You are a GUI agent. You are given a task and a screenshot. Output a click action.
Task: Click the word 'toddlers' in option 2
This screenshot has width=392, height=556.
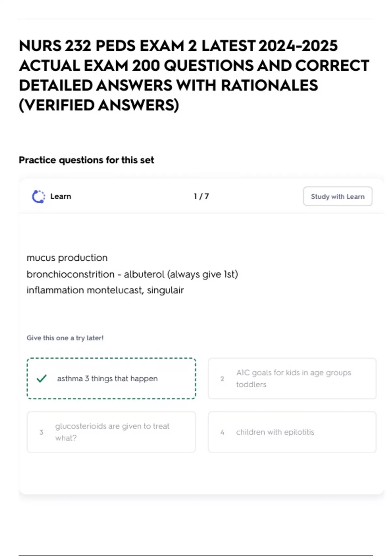(x=251, y=384)
